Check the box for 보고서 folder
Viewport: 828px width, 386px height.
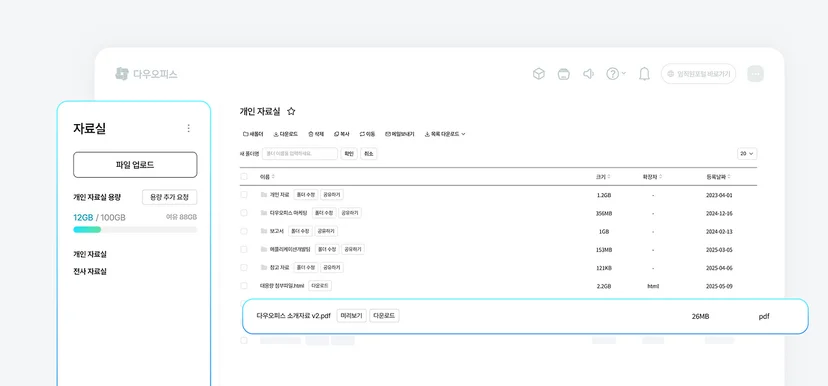tap(244, 231)
